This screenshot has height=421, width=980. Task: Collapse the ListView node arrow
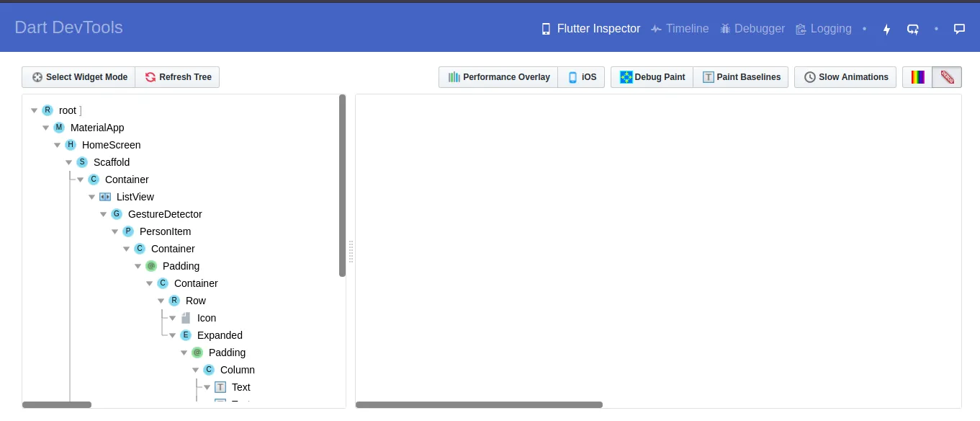pyautogui.click(x=91, y=197)
